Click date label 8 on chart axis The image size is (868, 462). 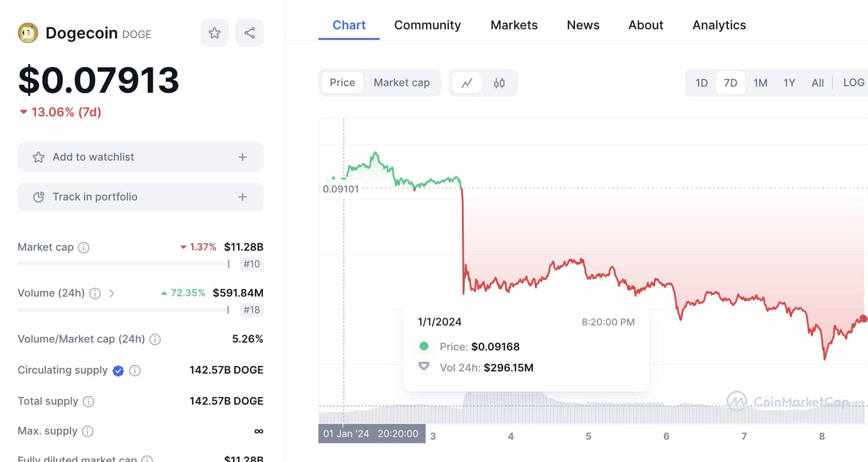(x=822, y=437)
